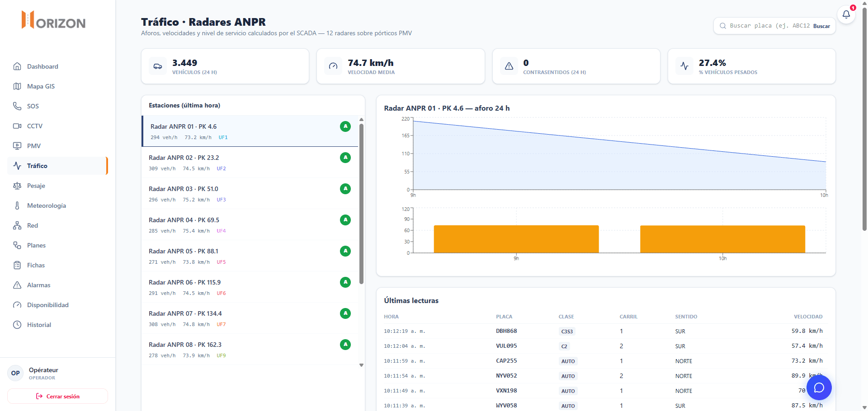Image resolution: width=868 pixels, height=411 pixels.
Task: Click the PLACA column header
Action: point(504,317)
